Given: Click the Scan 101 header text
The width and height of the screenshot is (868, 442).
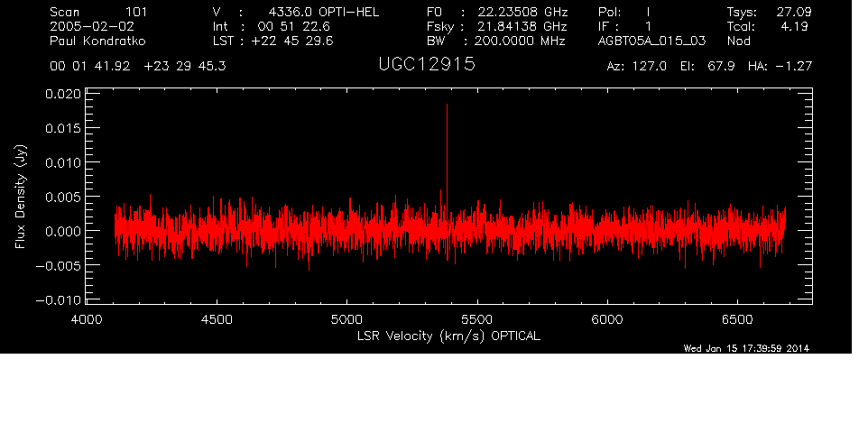Looking at the screenshot, I should pyautogui.click(x=99, y=12).
